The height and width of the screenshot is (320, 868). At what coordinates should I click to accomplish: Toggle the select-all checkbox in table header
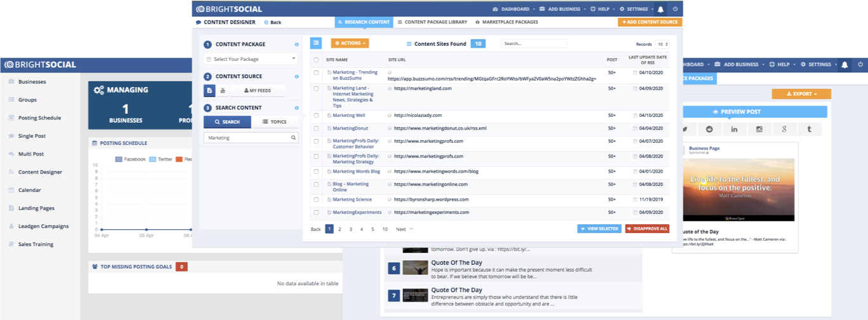coord(317,60)
